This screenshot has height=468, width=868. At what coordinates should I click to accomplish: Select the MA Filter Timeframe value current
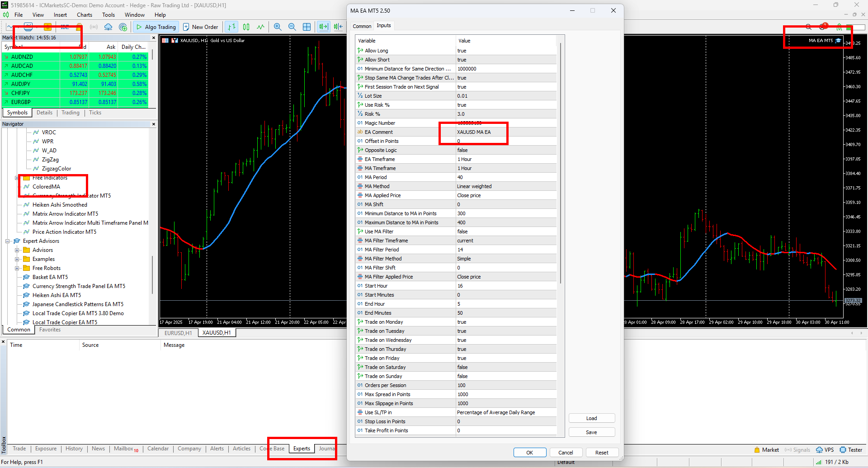(x=506, y=241)
